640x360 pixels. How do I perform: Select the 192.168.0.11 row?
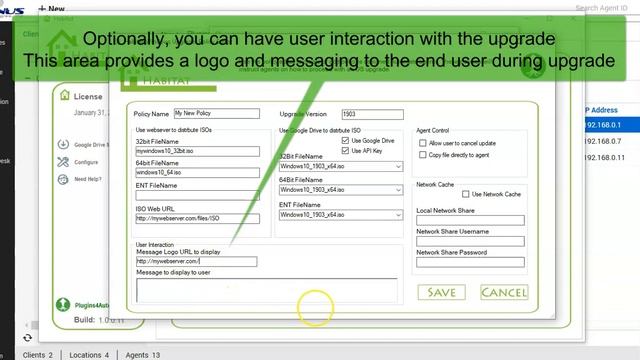click(612, 158)
